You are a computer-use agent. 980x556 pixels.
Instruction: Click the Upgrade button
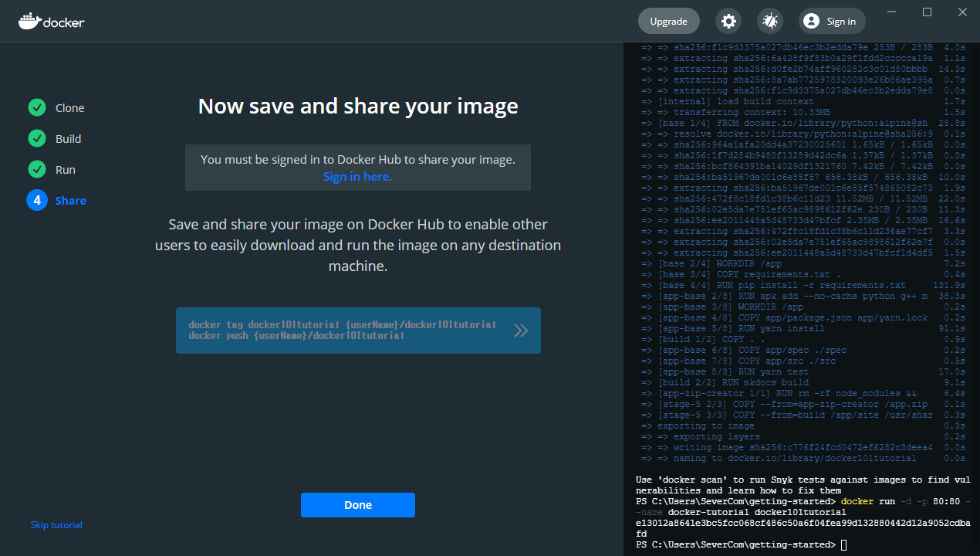668,21
